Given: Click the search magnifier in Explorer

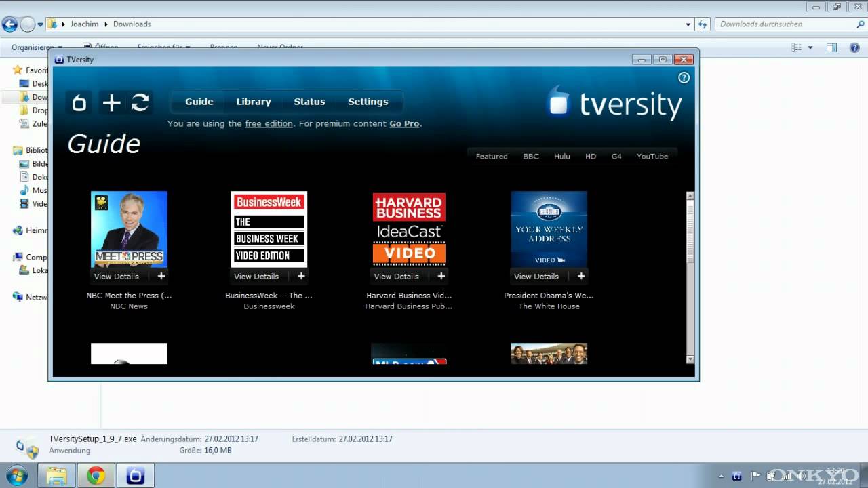Looking at the screenshot, I should [861, 24].
